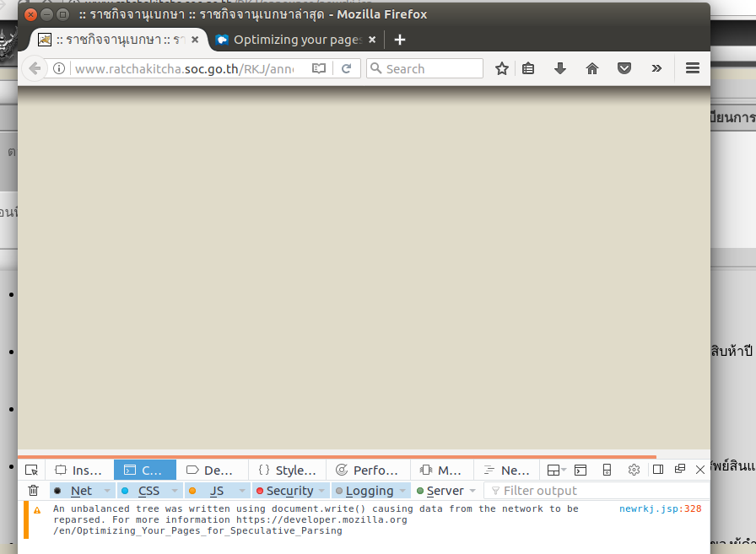Screen dimensions: 756x554
Task: Open newrkj.jsp:328 source link
Action: (660, 508)
